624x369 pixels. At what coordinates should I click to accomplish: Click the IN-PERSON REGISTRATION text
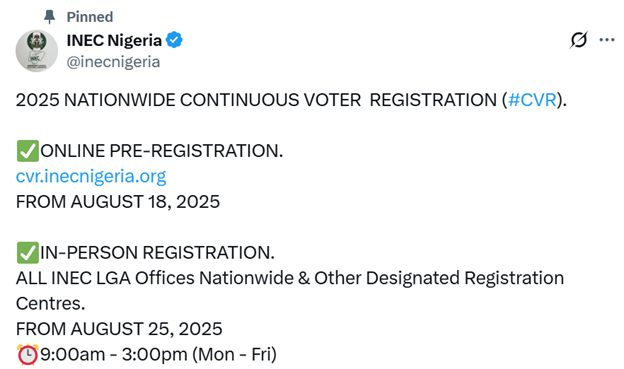[x=158, y=253]
